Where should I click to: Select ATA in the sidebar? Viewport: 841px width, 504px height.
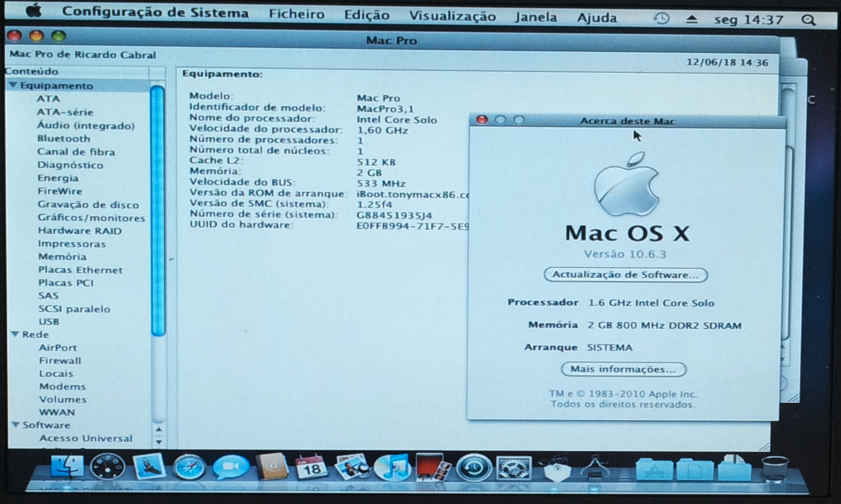(x=48, y=99)
